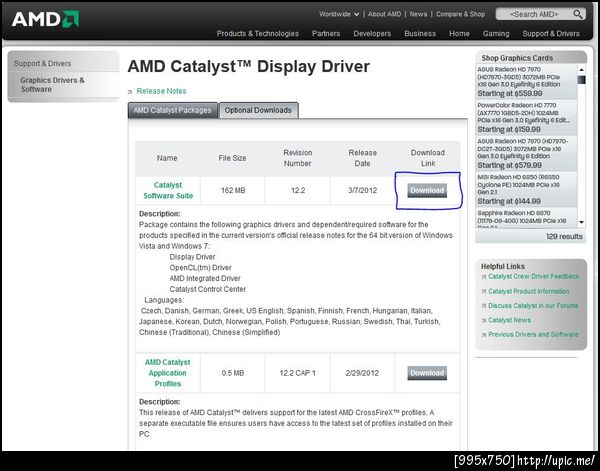Click the 0.5 MB file size cell
This screenshot has height=471, width=600.
point(233,373)
